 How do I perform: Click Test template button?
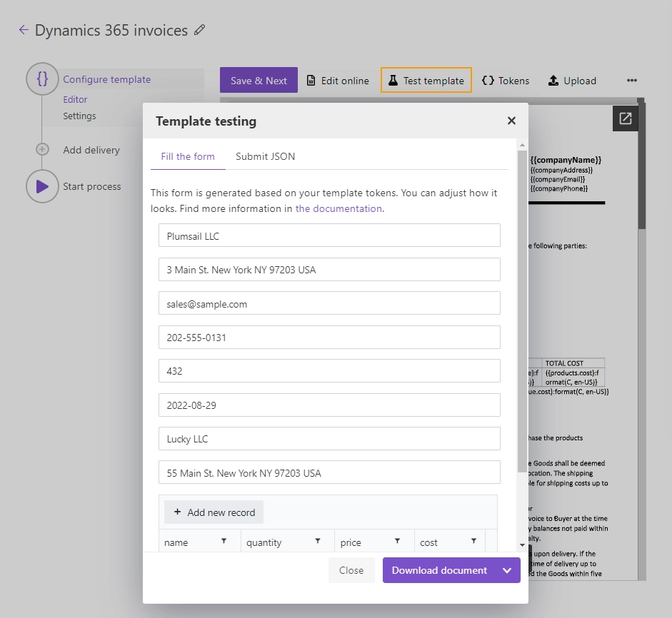coord(426,80)
